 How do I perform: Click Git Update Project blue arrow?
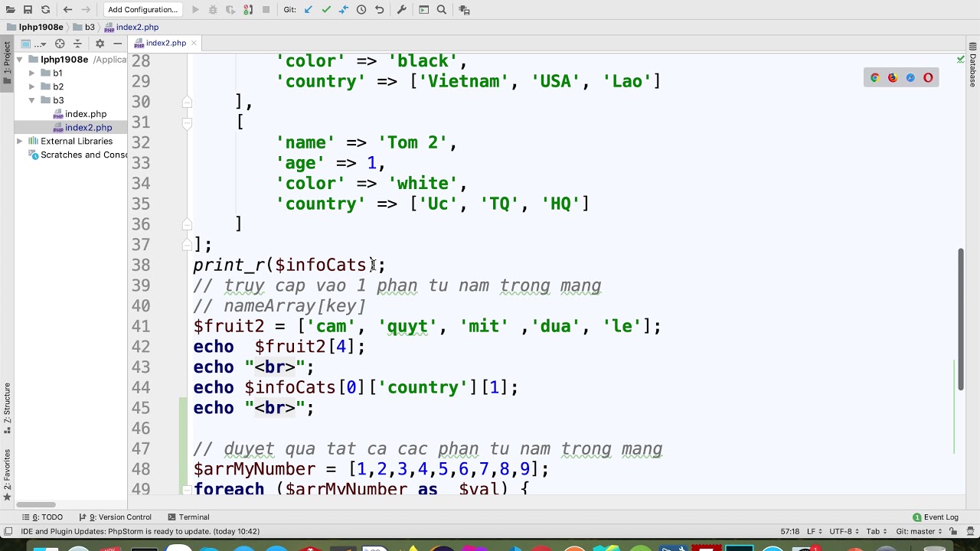309,10
